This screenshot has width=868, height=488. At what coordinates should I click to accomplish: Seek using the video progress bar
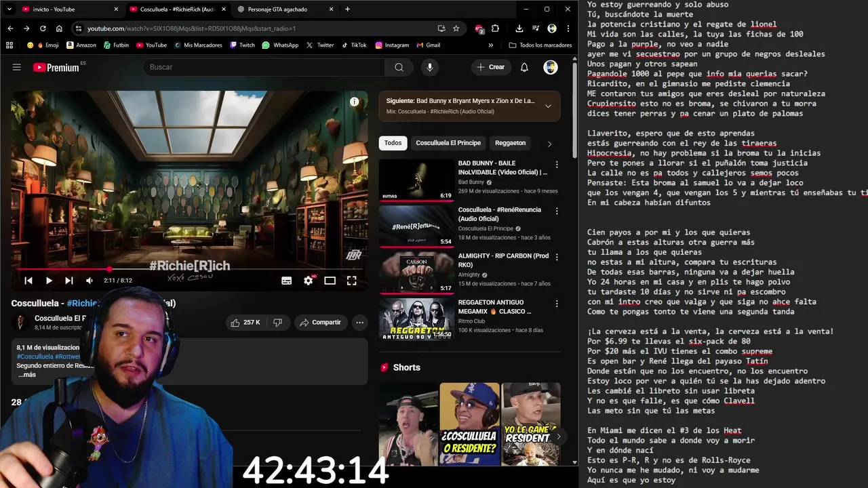pyautogui.click(x=189, y=269)
